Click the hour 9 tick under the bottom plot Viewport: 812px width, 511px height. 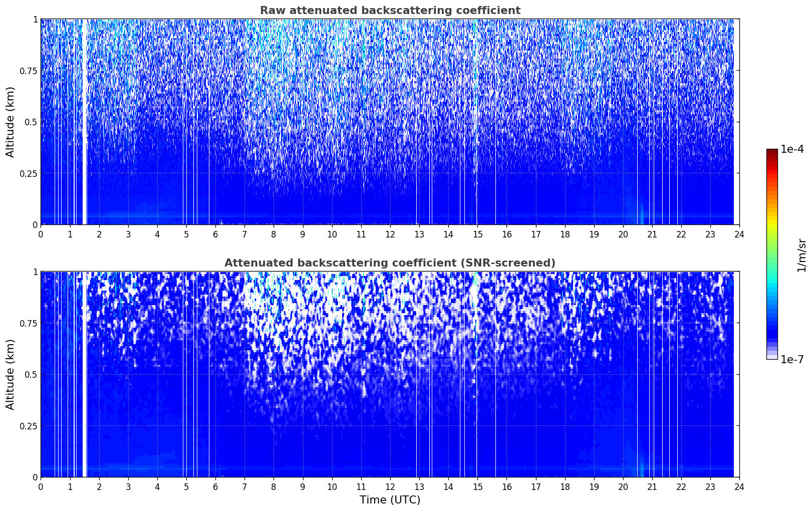click(303, 486)
